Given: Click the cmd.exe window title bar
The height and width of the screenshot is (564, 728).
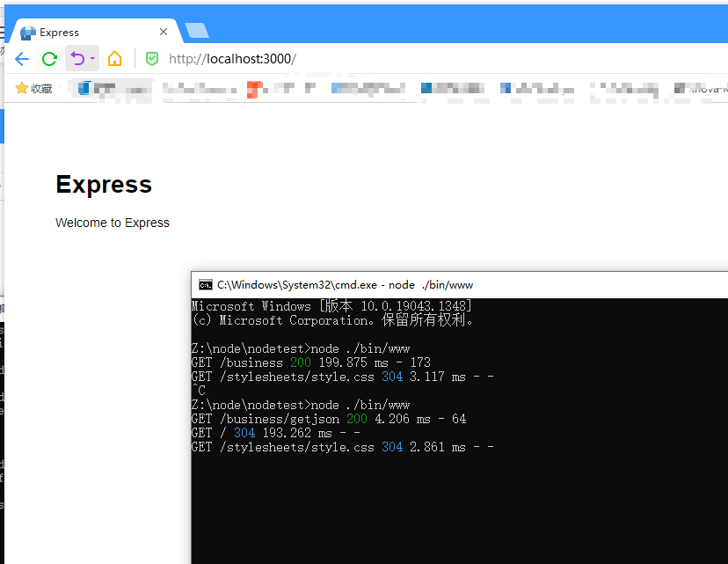Looking at the screenshot, I should coord(459,285).
